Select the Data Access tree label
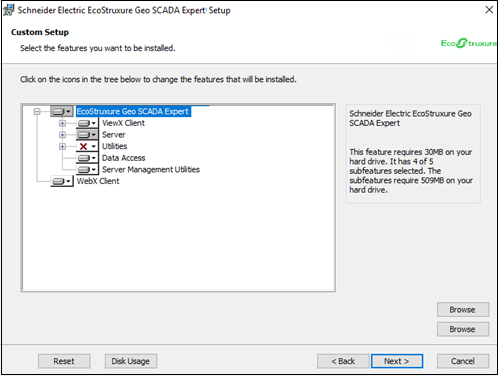The width and height of the screenshot is (498, 376). [123, 158]
